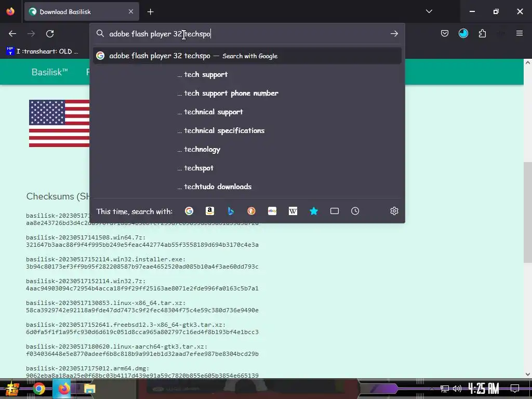The height and width of the screenshot is (399, 532).
Task: Click the blue circular extension icon in toolbar
Action: click(x=463, y=33)
